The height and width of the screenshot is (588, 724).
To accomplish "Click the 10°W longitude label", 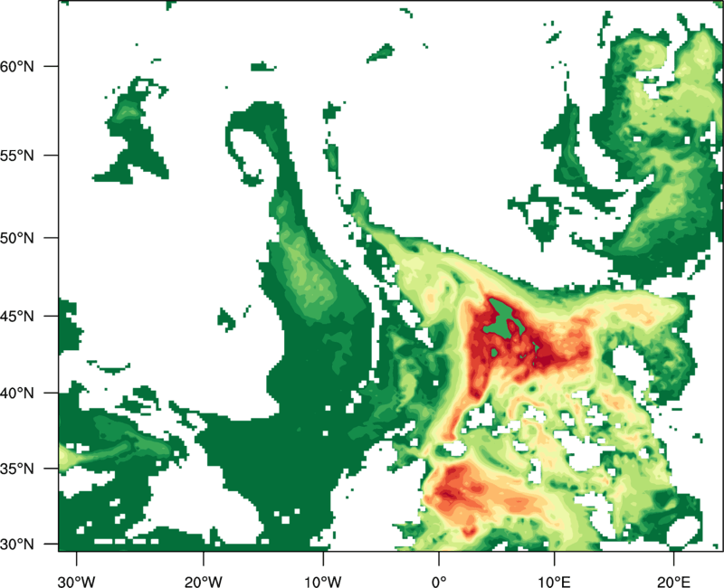I will point(322,582).
